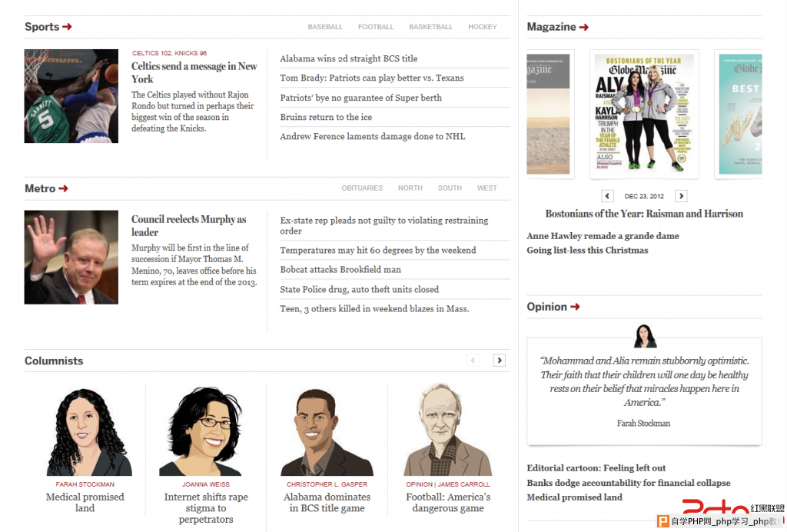Click the red arrow next to Metro
This screenshot has width=787, height=532.
point(63,188)
